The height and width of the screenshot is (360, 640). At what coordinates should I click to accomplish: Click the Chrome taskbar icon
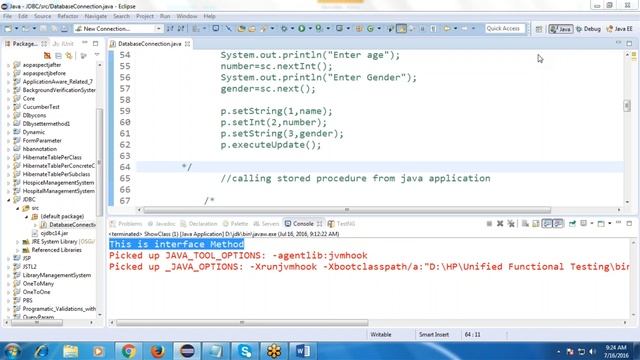pyautogui.click(x=128, y=351)
